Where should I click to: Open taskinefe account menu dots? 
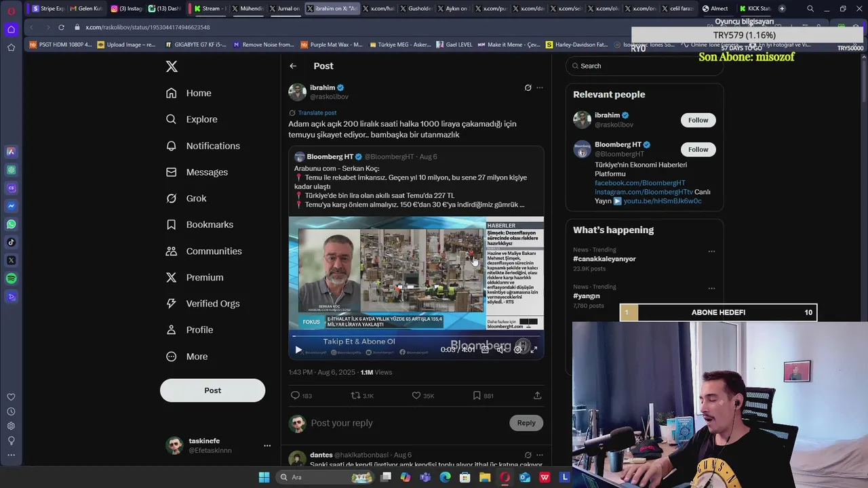[267, 445]
